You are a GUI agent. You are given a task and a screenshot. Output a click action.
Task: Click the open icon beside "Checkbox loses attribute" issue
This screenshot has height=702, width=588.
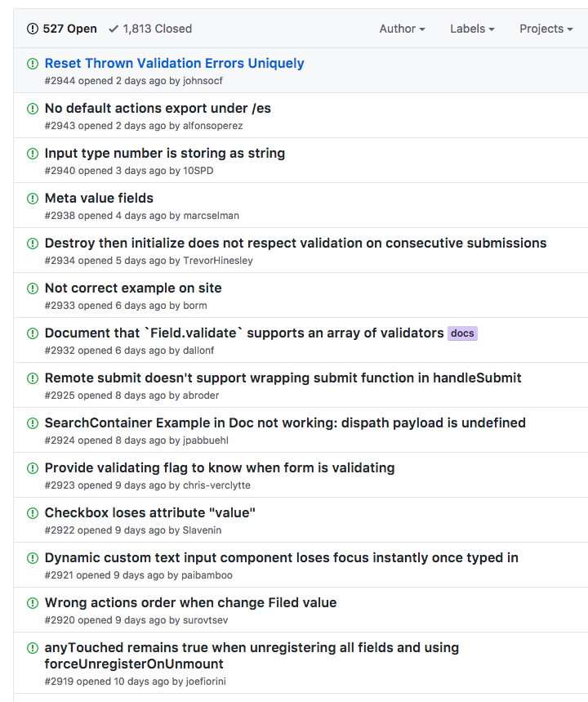33,513
